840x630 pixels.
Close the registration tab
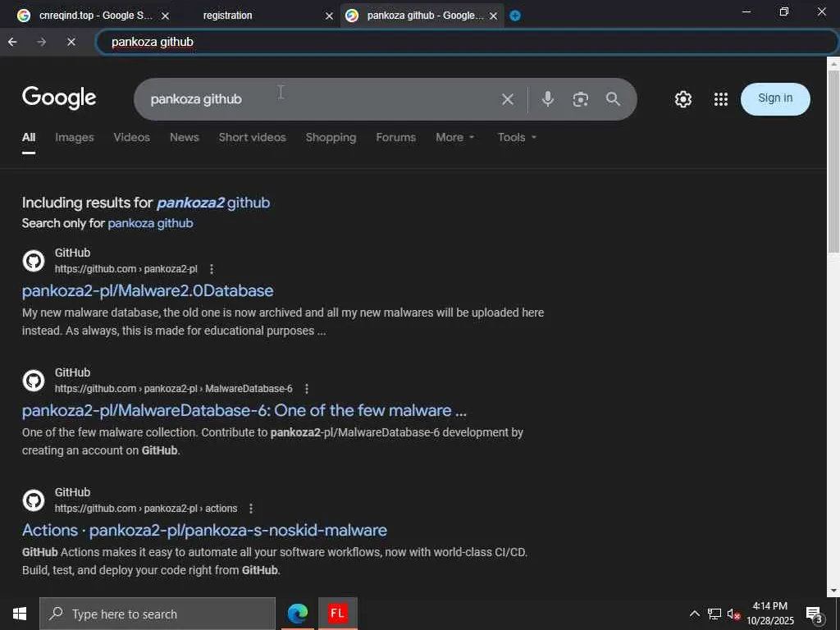329,16
